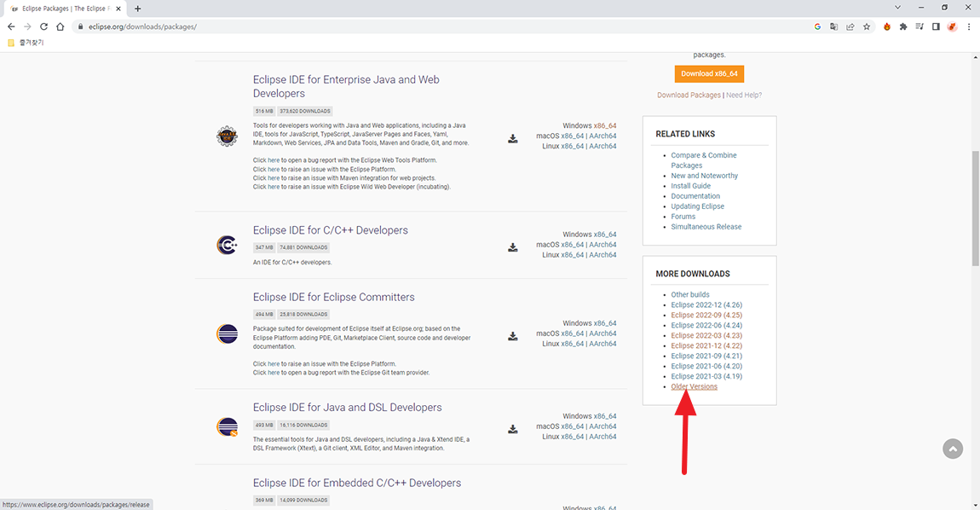This screenshot has width=980, height=510.
Task: Download Windows x86_64 for Enterprise Java
Action: tap(605, 125)
